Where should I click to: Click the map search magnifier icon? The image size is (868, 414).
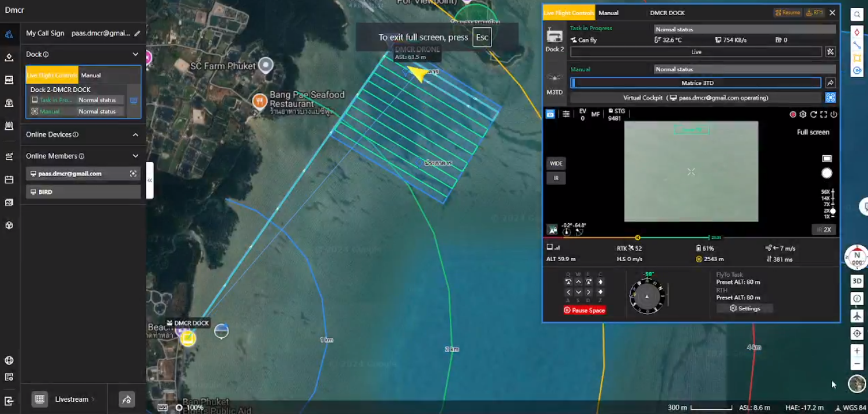(856, 15)
